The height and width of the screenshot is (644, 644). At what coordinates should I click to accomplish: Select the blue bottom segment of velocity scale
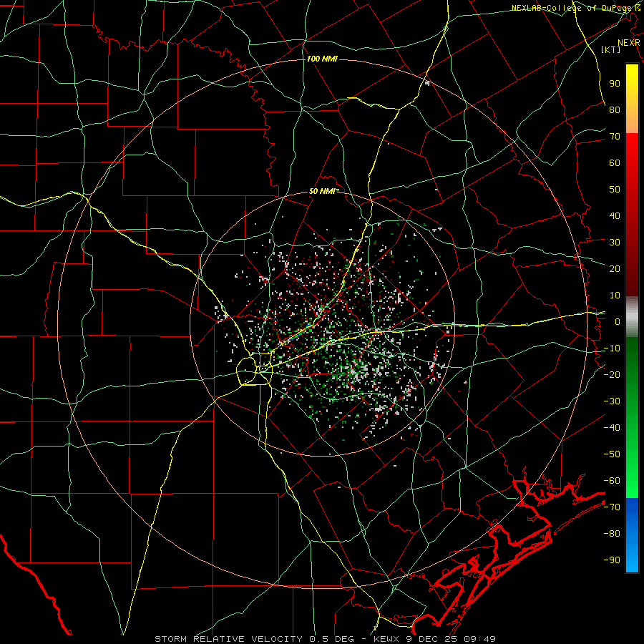tap(632, 535)
